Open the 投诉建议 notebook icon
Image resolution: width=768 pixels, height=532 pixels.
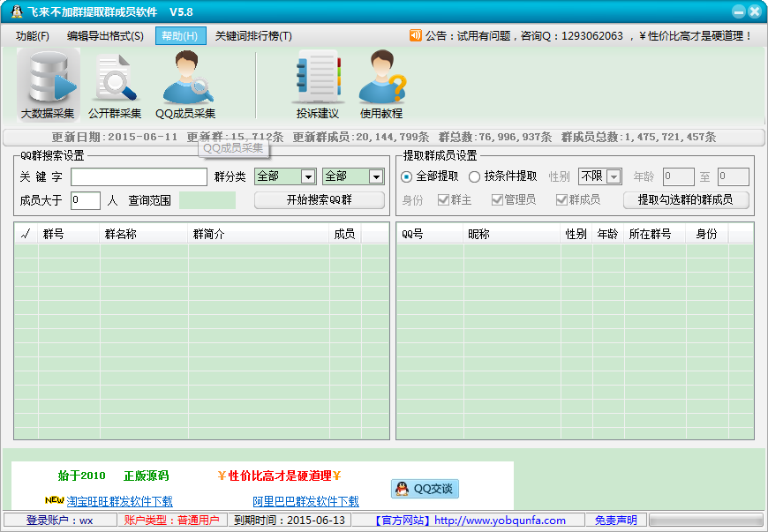[318, 86]
